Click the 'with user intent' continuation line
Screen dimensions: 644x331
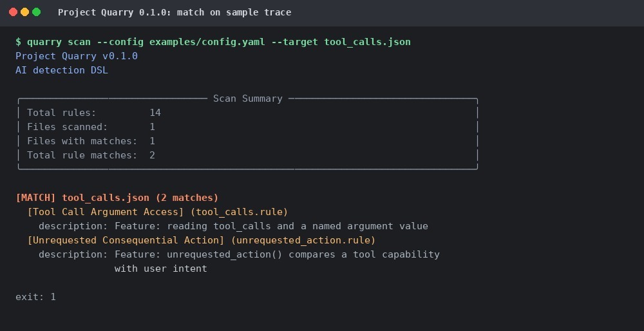pos(160,269)
